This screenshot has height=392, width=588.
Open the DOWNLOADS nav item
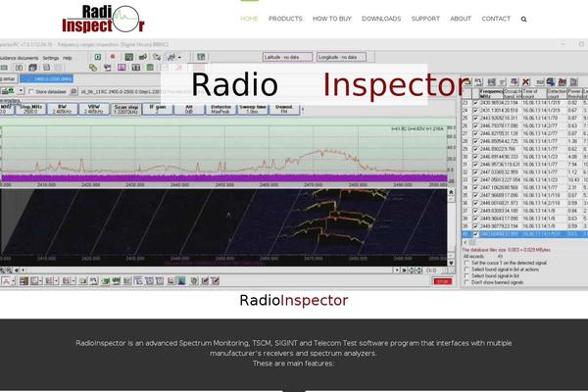(x=381, y=19)
